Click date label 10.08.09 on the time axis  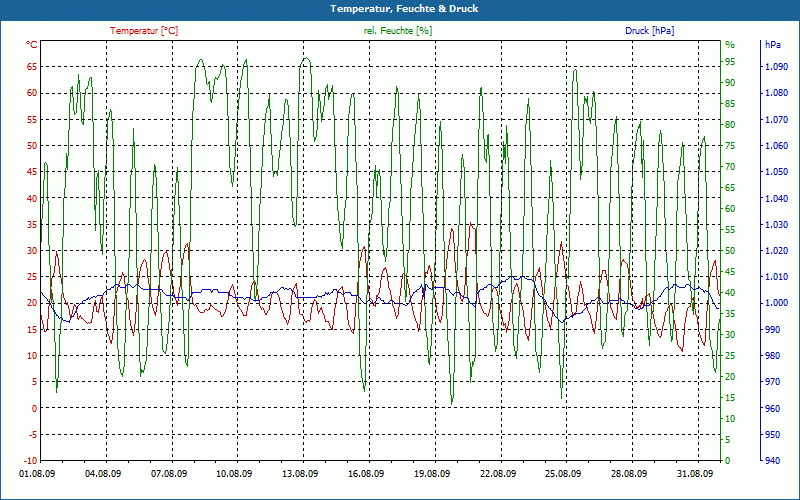(234, 473)
